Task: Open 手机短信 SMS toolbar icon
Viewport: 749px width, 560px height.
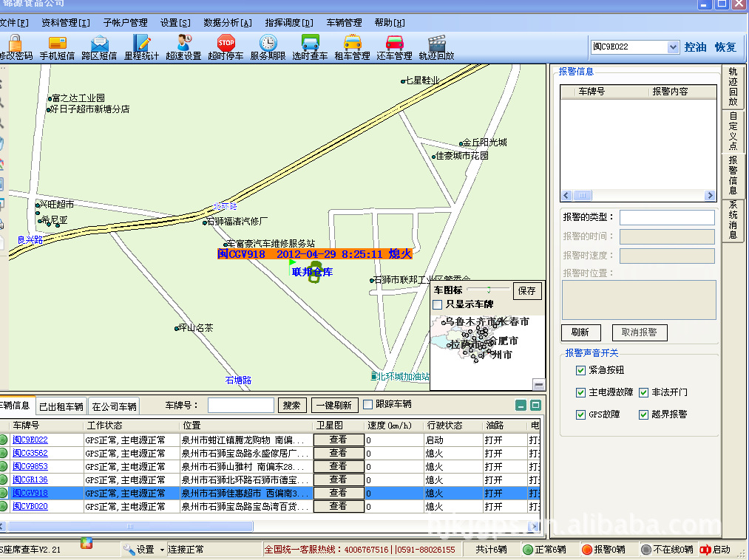Action: point(57,47)
